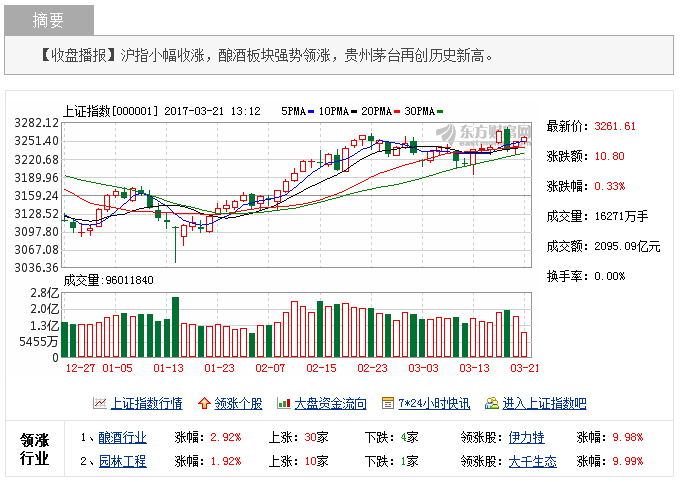Click the 上涨 10家 count

(316, 461)
